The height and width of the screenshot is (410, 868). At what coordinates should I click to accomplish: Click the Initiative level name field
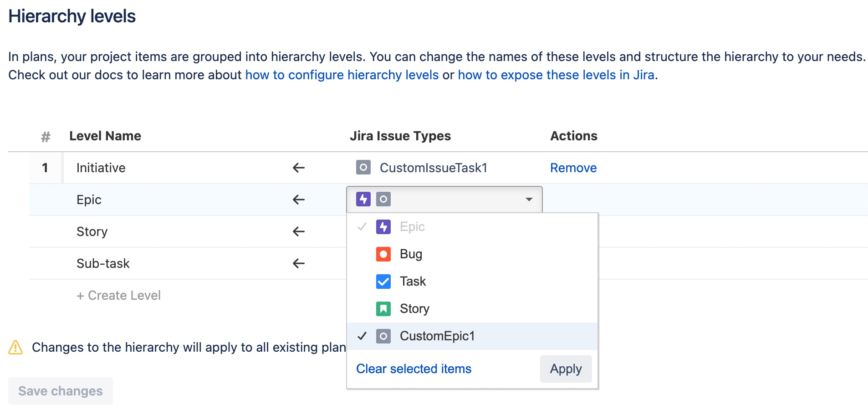coord(101,168)
